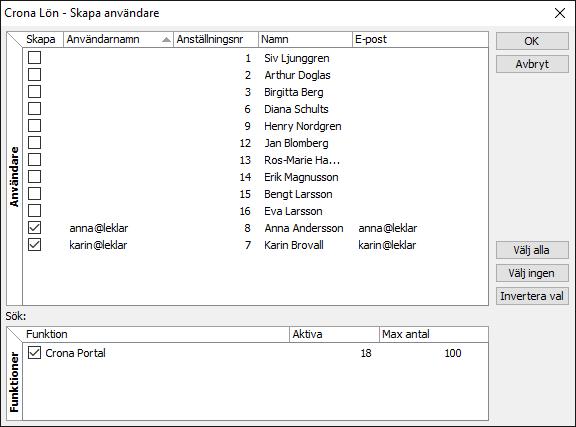Sort by the Anställningsnr column header
Viewport: 576px width, 427px height.
coord(216,39)
